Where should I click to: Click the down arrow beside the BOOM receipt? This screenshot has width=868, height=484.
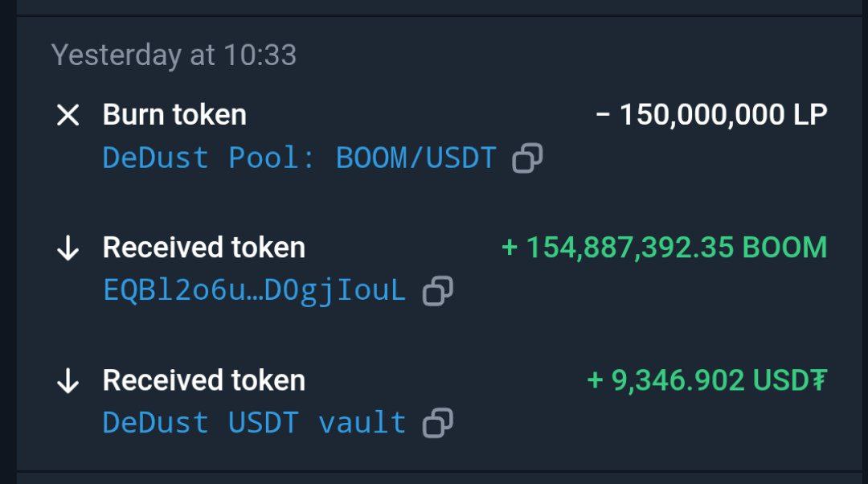coord(68,248)
